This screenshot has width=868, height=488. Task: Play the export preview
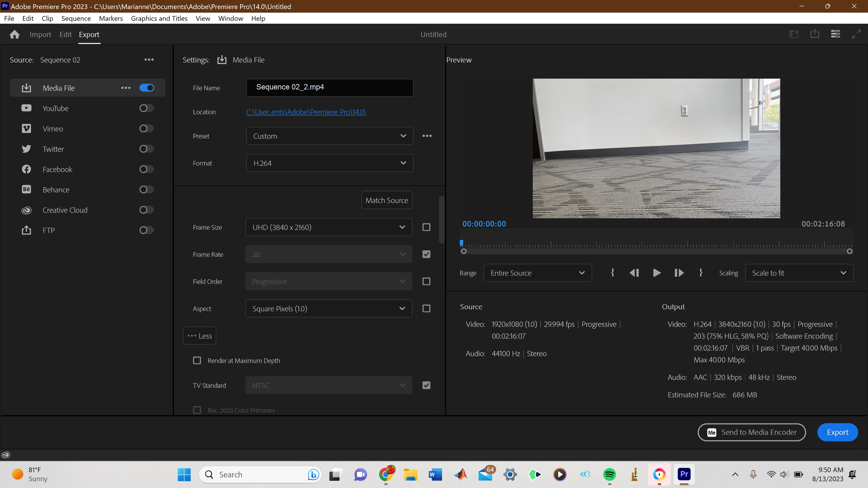pyautogui.click(x=656, y=273)
